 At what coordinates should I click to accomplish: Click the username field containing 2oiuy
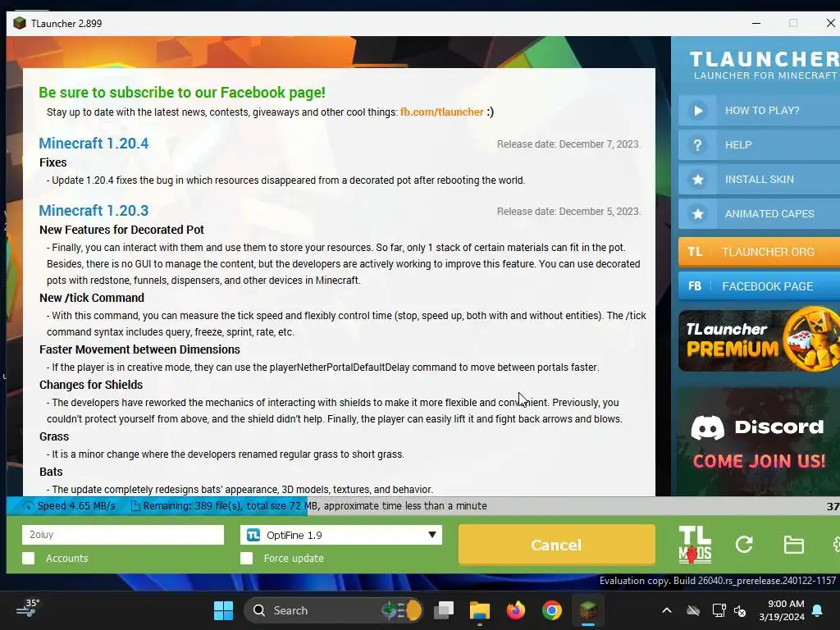pyautogui.click(x=123, y=535)
